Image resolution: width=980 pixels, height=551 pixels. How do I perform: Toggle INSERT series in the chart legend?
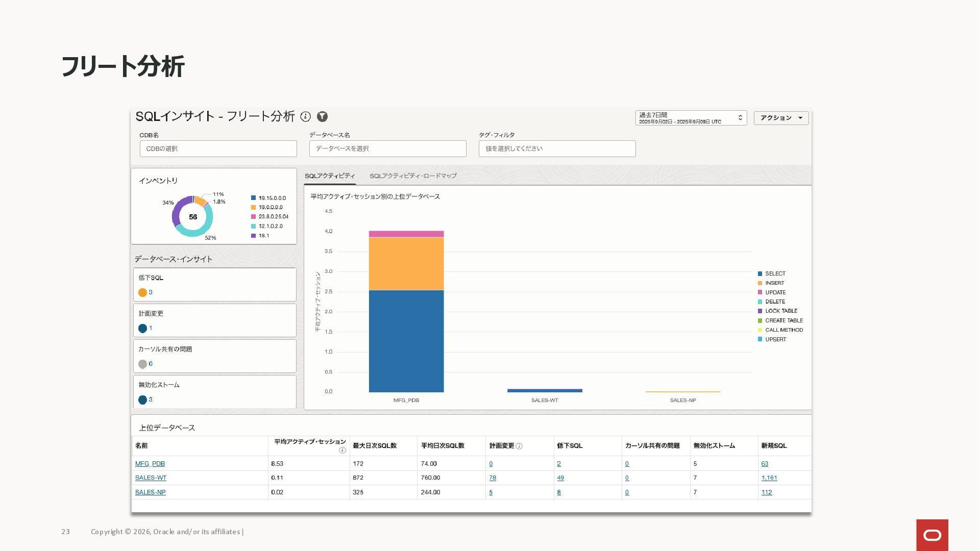774,283
